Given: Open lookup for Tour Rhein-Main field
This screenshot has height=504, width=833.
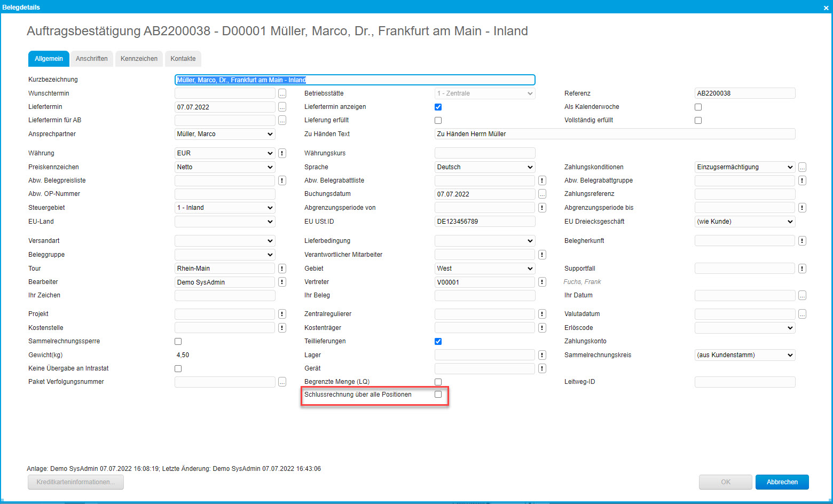Looking at the screenshot, I should 282,269.
